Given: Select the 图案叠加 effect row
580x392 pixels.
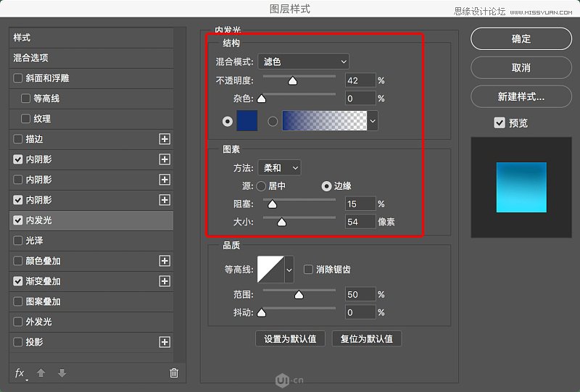Looking at the screenshot, I should (91, 301).
